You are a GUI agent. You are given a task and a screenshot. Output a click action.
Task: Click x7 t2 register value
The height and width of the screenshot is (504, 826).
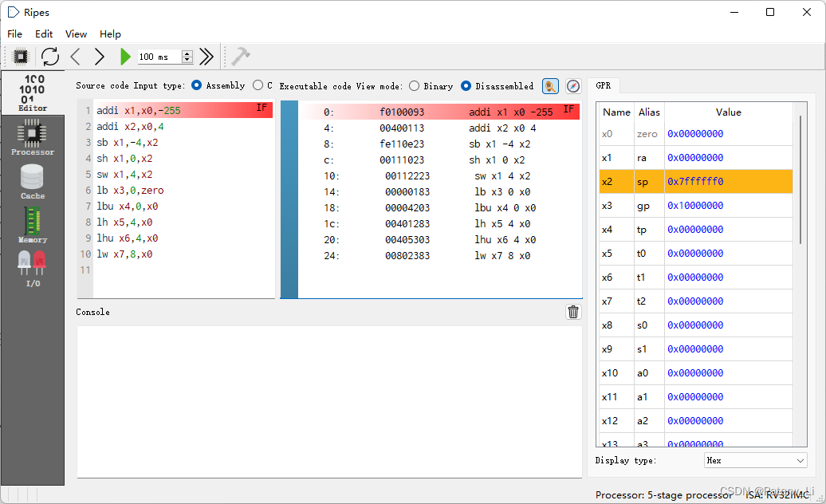click(695, 301)
